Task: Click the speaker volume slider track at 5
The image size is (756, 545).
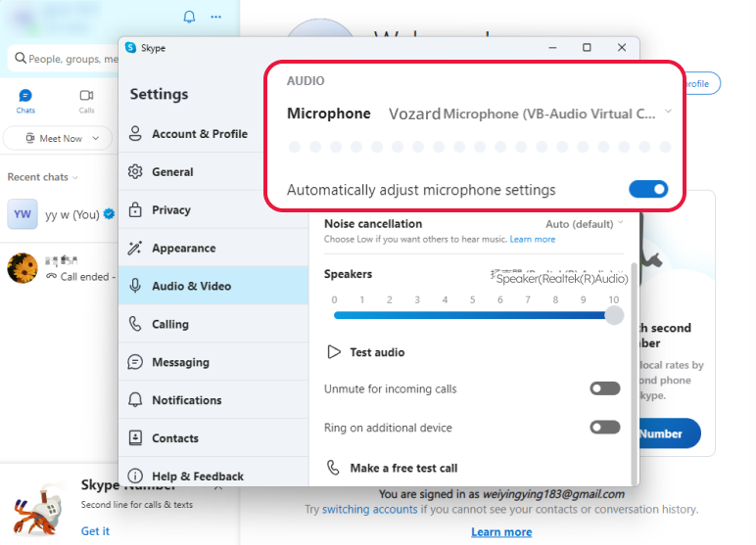Action: pos(472,315)
